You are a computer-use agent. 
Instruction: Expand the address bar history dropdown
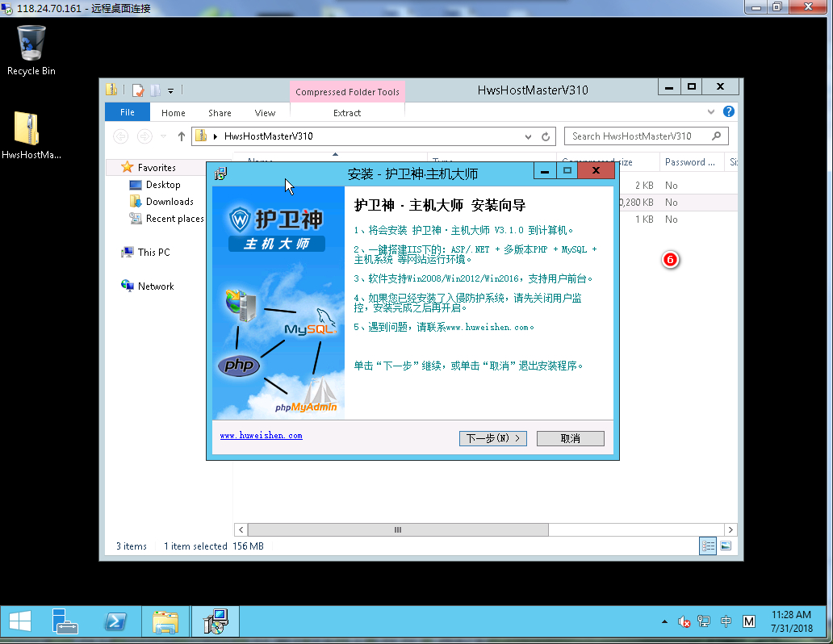(x=528, y=137)
